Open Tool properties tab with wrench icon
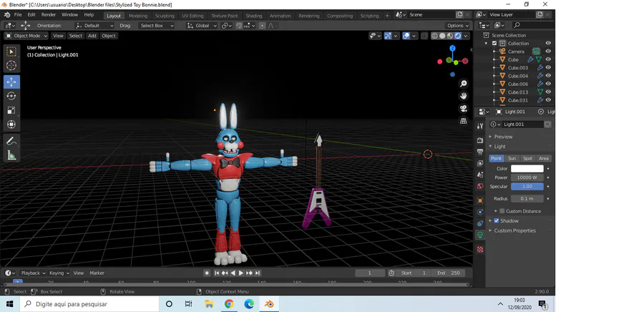644x312 pixels. tap(479, 126)
